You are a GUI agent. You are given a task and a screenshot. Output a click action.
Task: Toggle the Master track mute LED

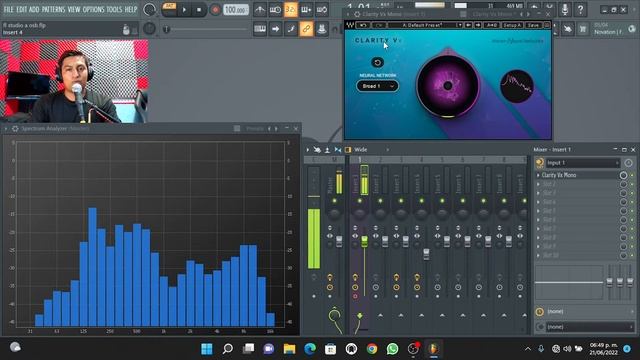pos(334,201)
